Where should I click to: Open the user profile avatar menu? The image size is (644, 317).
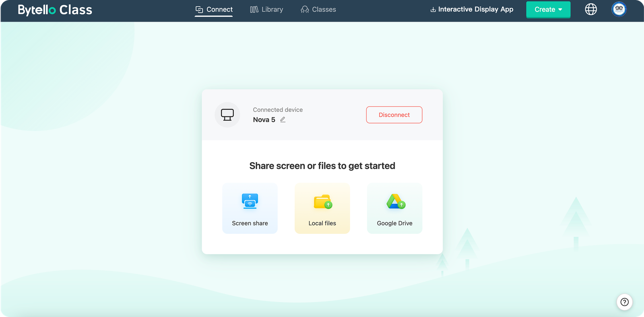tap(619, 9)
